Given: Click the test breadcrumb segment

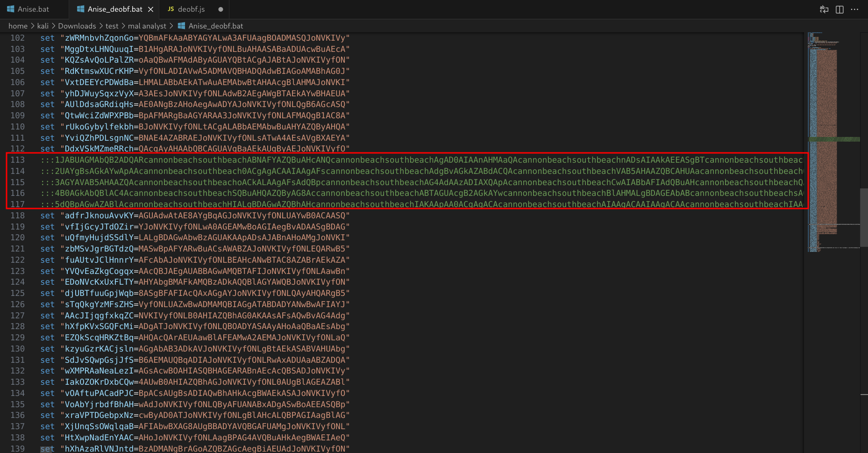Looking at the screenshot, I should [112, 26].
